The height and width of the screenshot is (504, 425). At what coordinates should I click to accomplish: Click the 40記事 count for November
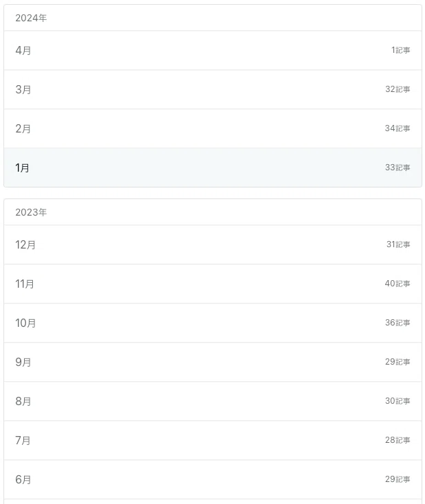coord(398,284)
